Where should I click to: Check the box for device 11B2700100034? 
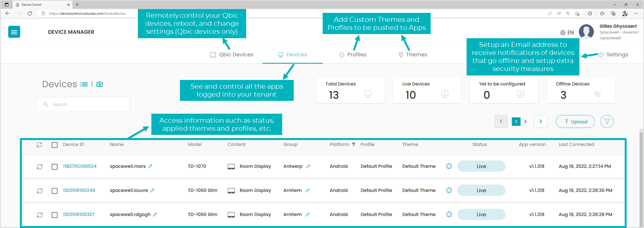point(55,167)
